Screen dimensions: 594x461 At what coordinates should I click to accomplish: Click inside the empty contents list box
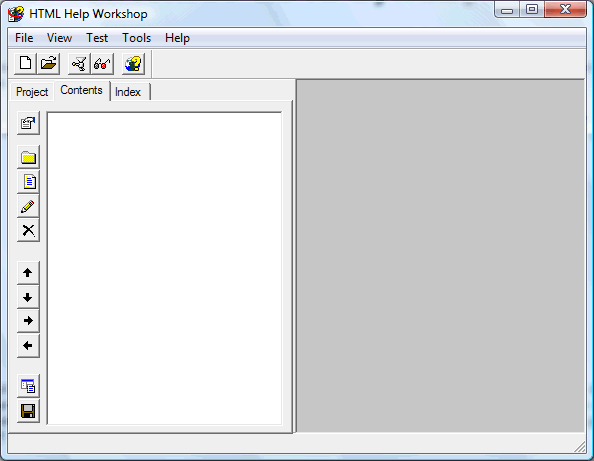click(164, 268)
